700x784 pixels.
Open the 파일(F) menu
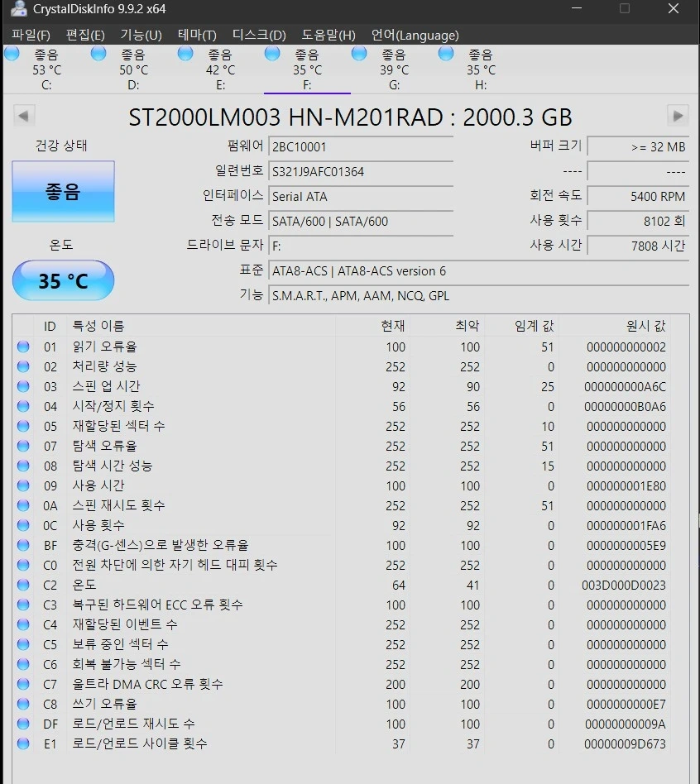31,35
